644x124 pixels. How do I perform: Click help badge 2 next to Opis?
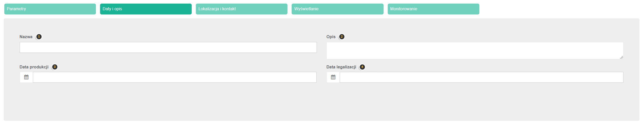pos(342,37)
